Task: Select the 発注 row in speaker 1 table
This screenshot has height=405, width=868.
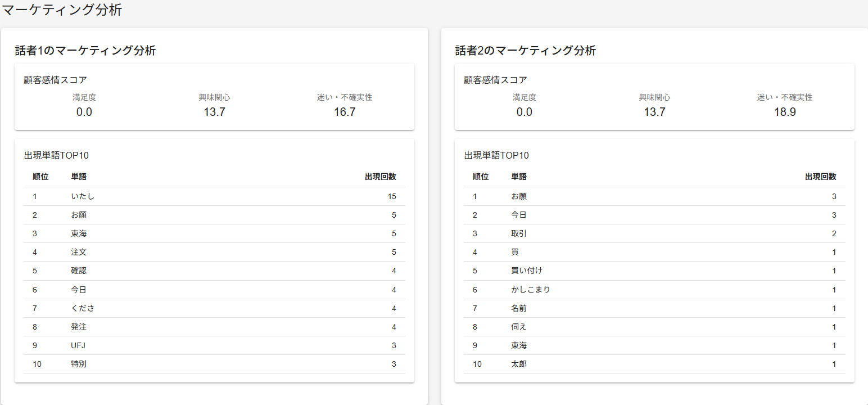Action: [214, 327]
